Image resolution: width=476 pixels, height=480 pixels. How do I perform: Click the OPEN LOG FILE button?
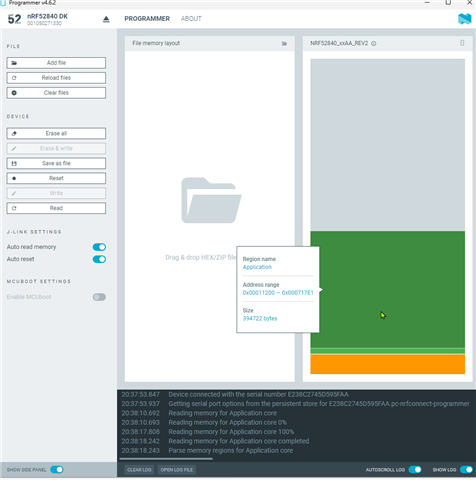click(177, 470)
